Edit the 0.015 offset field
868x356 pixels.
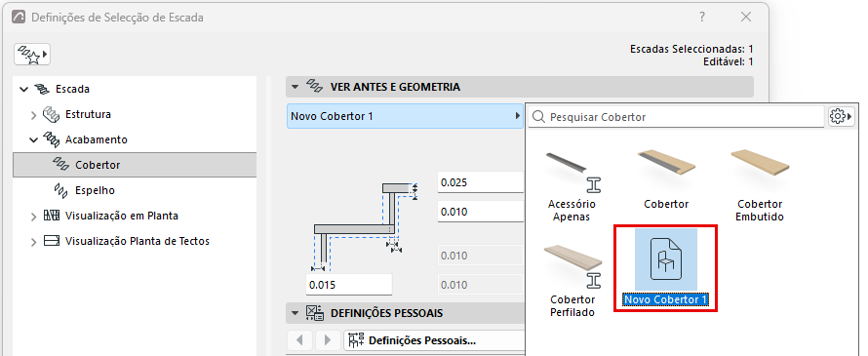[x=349, y=285]
